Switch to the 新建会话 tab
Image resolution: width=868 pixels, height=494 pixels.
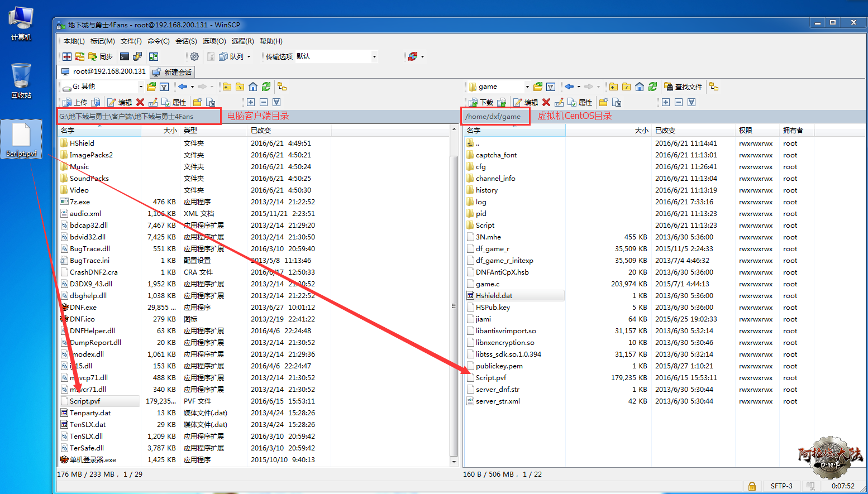click(173, 72)
